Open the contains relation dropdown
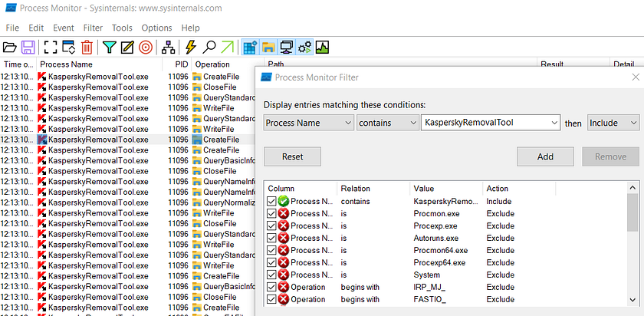This screenshot has width=644, height=316. click(x=387, y=123)
